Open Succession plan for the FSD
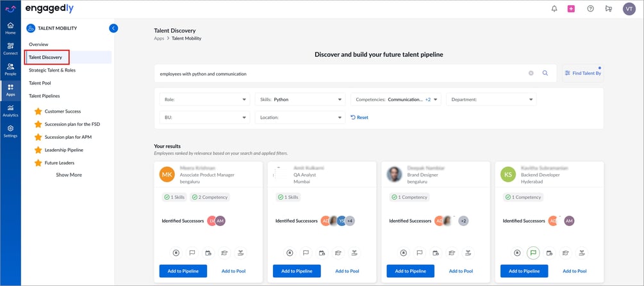 coord(72,124)
